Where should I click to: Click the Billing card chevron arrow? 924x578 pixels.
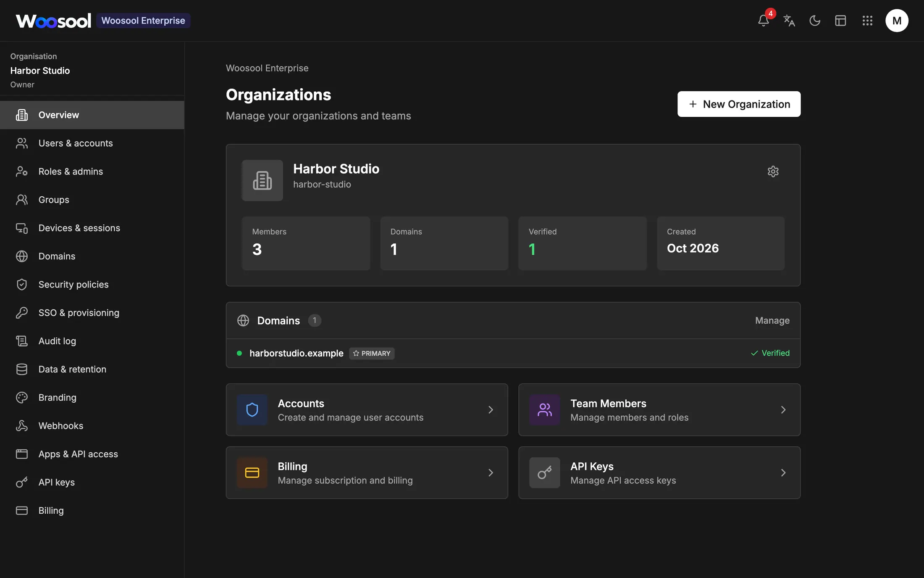pos(491,473)
